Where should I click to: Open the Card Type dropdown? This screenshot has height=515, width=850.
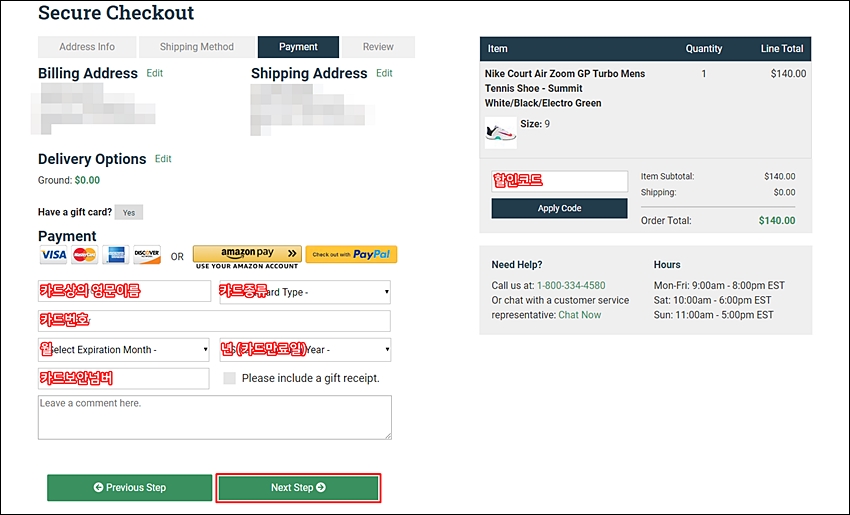tap(305, 292)
